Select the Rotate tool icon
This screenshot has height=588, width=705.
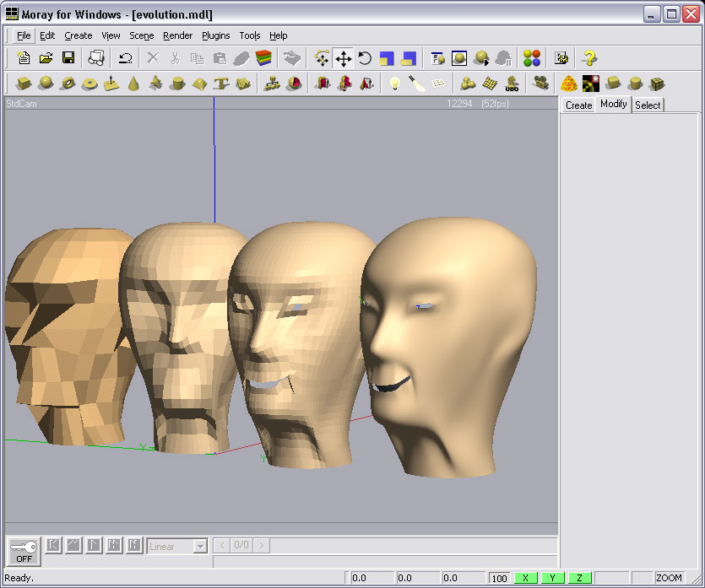click(x=365, y=57)
